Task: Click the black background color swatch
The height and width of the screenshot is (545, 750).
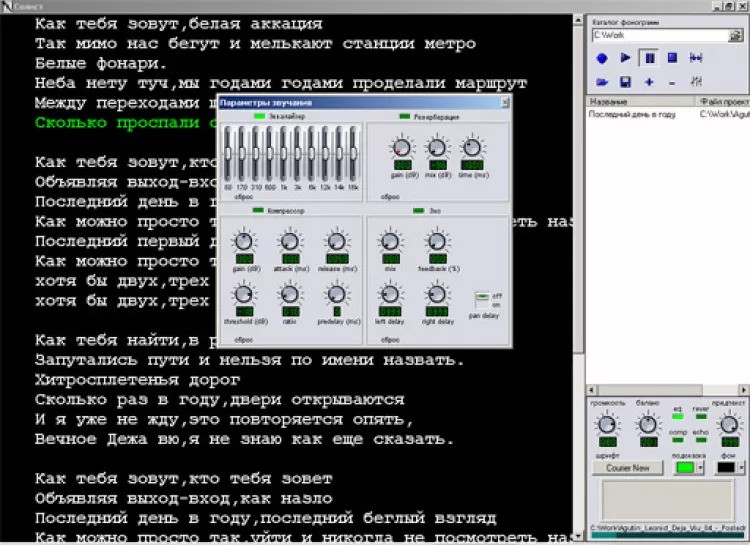Action: 726,467
